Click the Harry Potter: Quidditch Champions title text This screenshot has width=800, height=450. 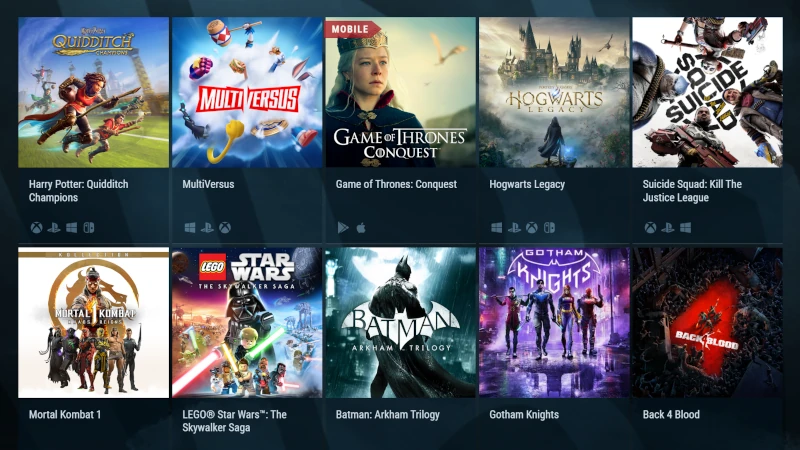tap(79, 191)
